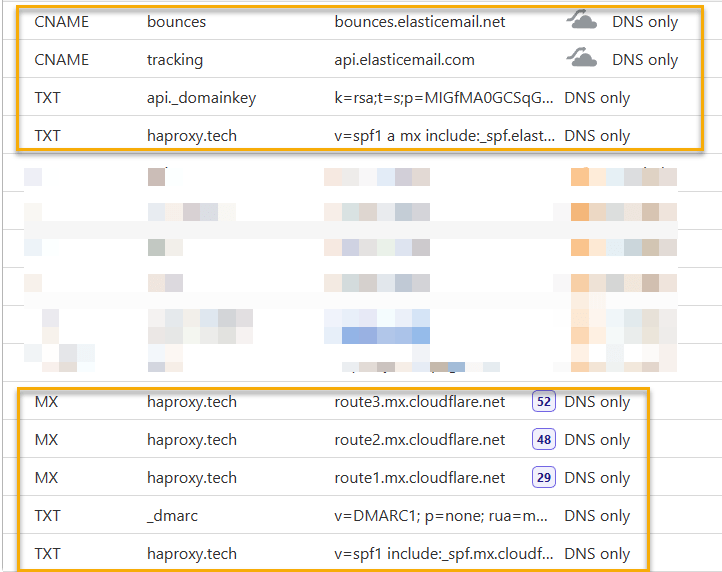Click 'v=spf1 a mx include' SPF content

click(444, 136)
